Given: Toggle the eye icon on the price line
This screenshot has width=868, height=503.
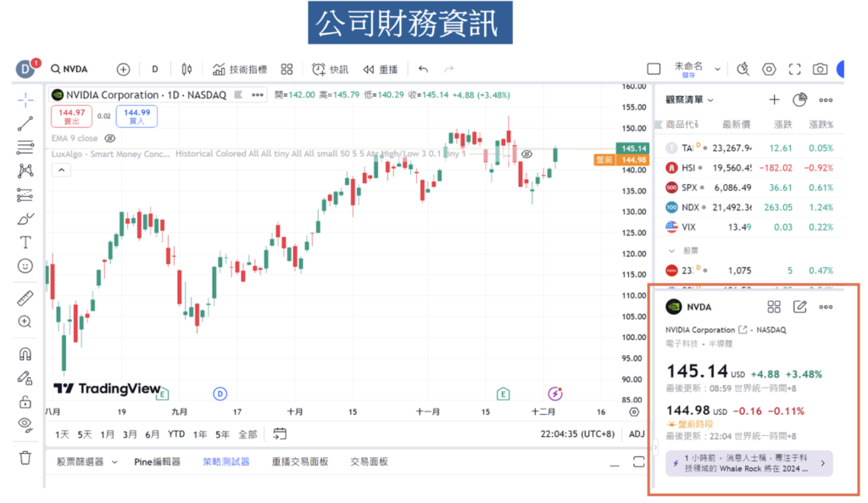Looking at the screenshot, I should (x=526, y=154).
